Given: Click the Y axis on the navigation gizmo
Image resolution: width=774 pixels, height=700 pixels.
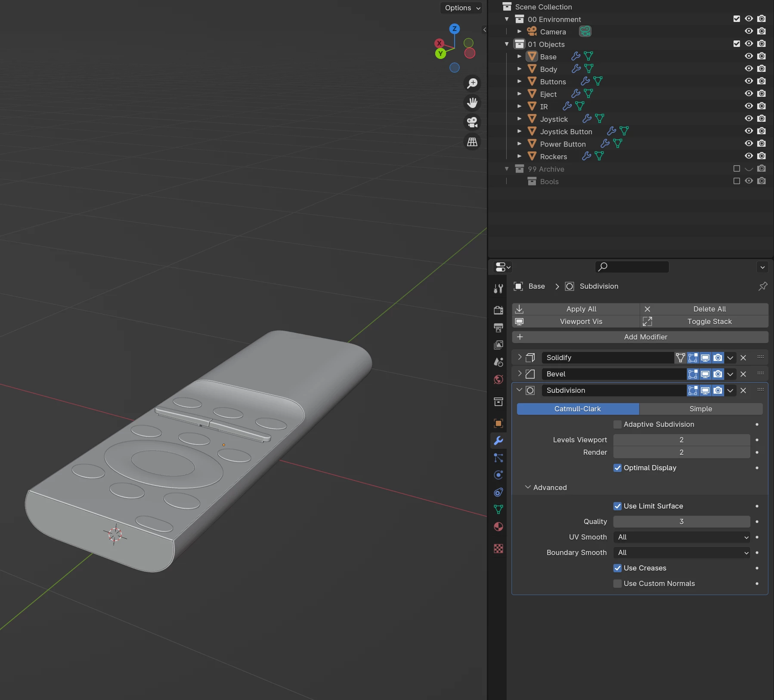Looking at the screenshot, I should (x=440, y=54).
